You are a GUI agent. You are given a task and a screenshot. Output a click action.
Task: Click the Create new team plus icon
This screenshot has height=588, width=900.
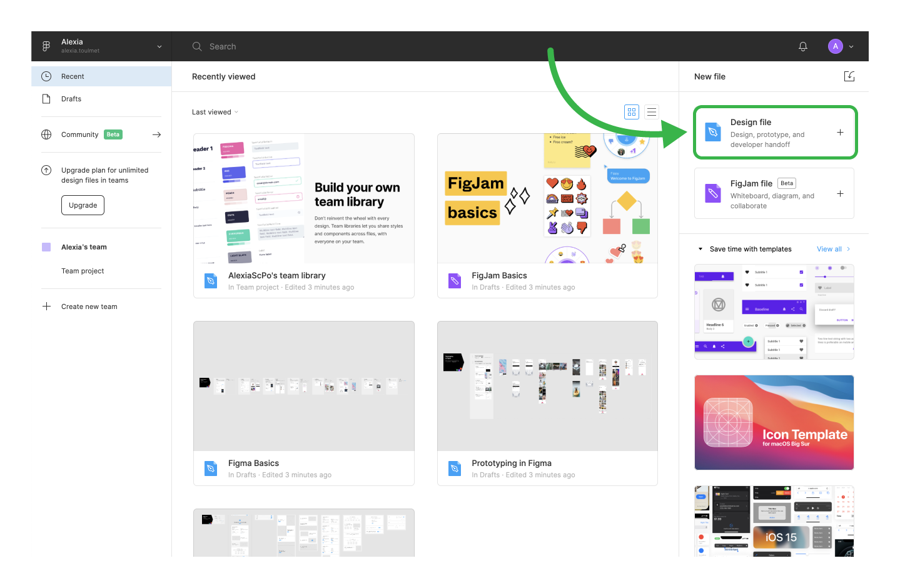tap(46, 306)
